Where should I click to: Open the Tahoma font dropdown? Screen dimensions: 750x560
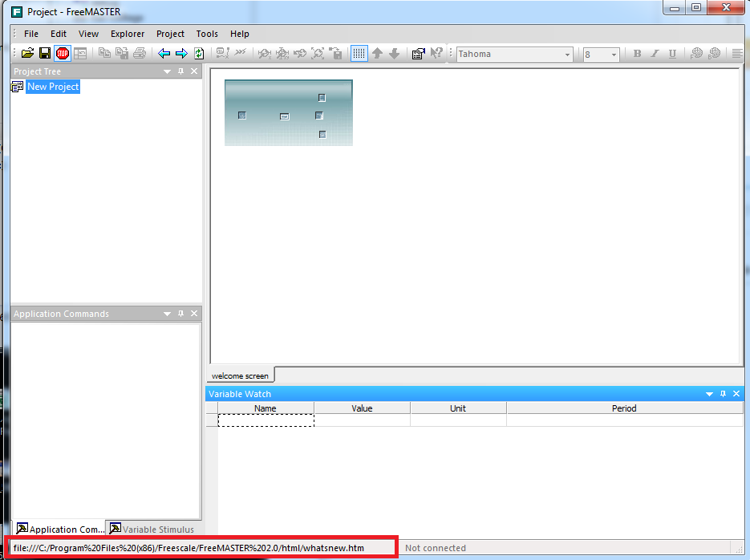coord(567,54)
